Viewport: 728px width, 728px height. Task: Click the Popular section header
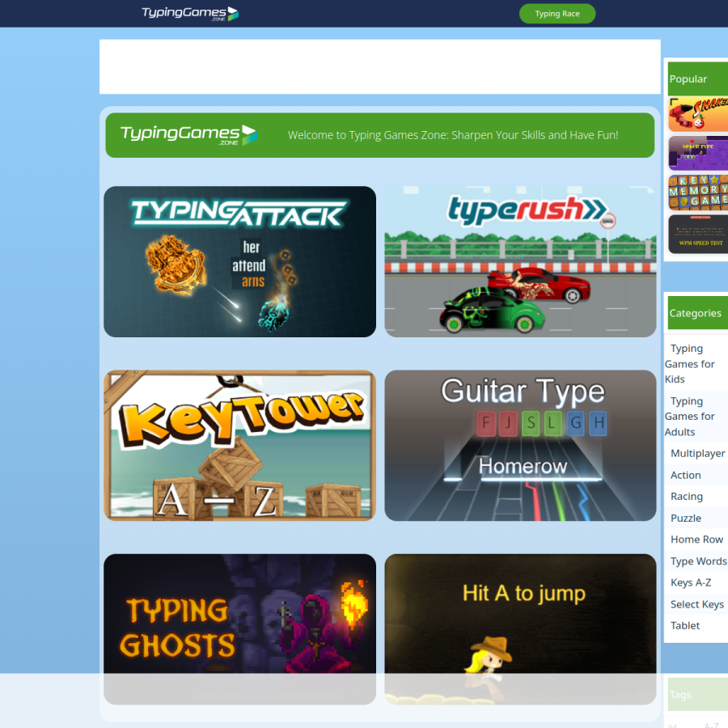(x=698, y=79)
